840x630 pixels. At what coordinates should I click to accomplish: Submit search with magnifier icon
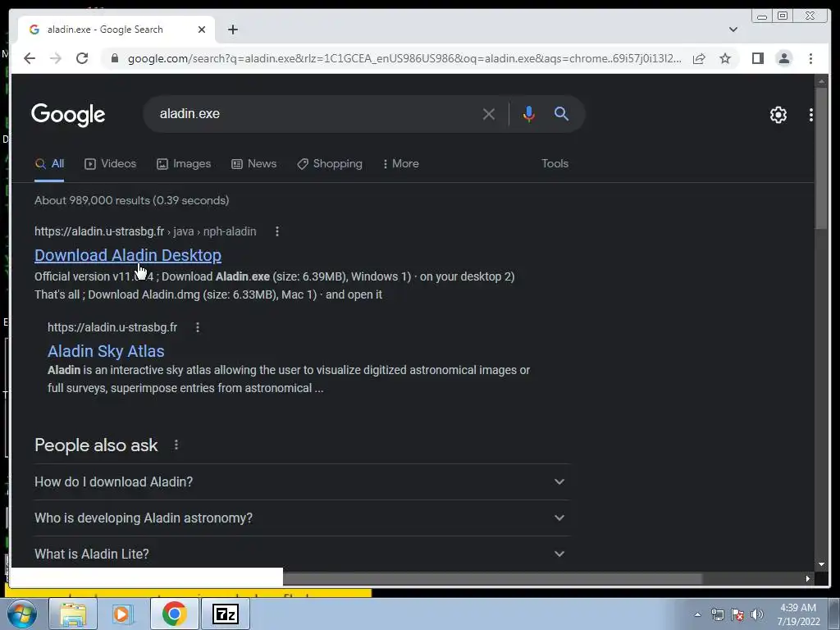pos(561,113)
